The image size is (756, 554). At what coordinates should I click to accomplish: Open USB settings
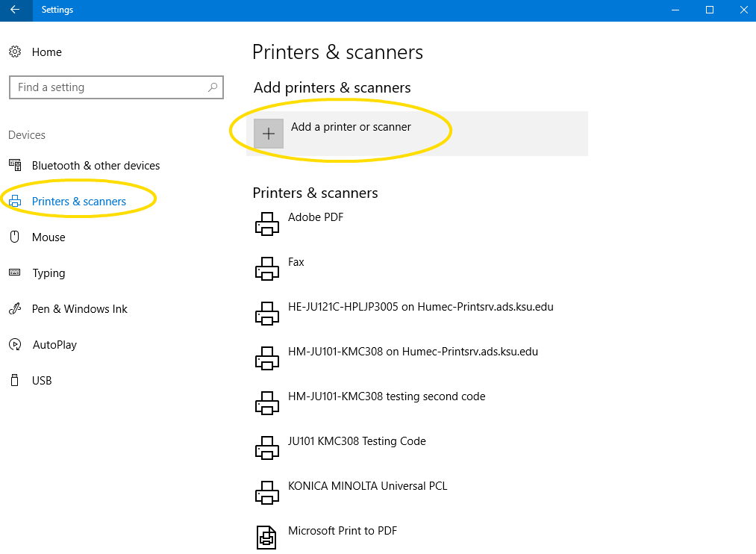tap(42, 381)
